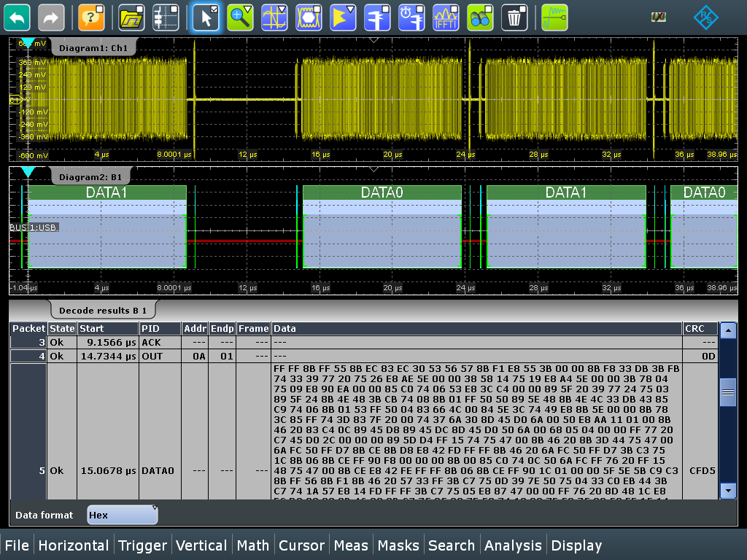Open the Data format Hex dropdown
The height and width of the screenshot is (560, 747).
122,515
